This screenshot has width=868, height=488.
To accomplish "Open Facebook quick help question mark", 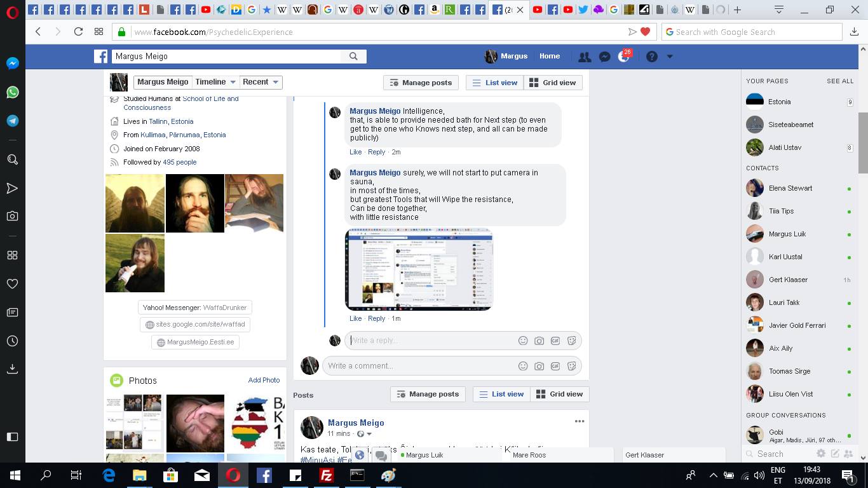I will pos(651,57).
